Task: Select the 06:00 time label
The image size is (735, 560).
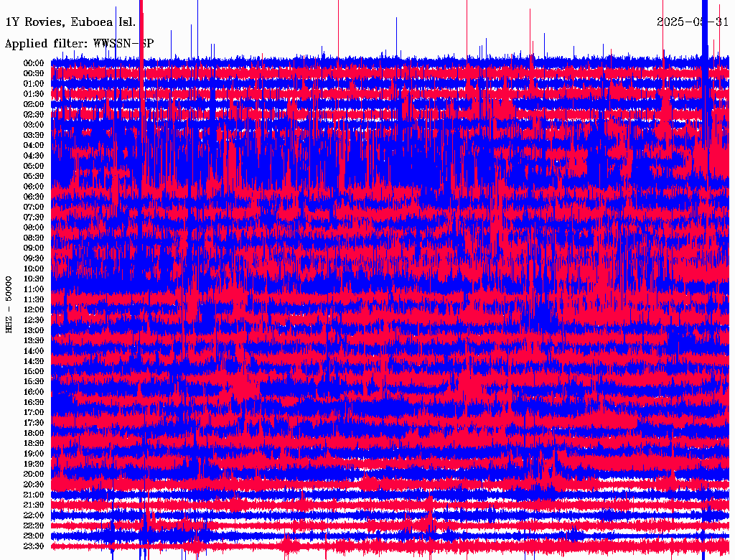Action: pos(34,187)
